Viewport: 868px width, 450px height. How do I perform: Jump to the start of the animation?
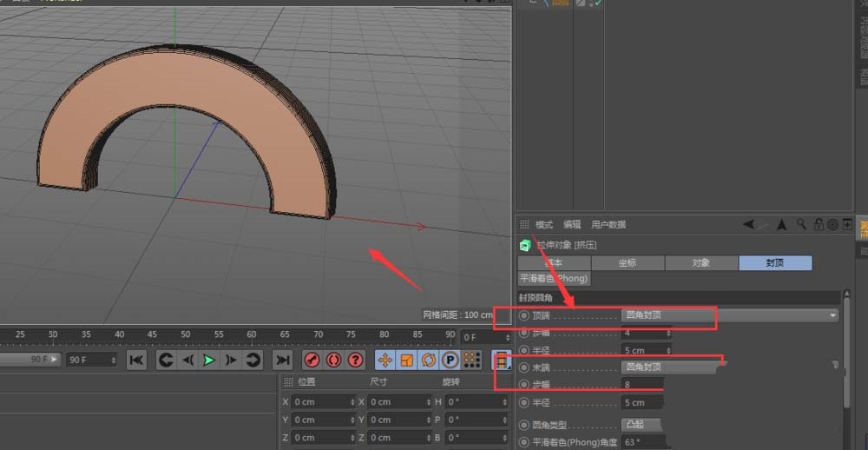136,360
